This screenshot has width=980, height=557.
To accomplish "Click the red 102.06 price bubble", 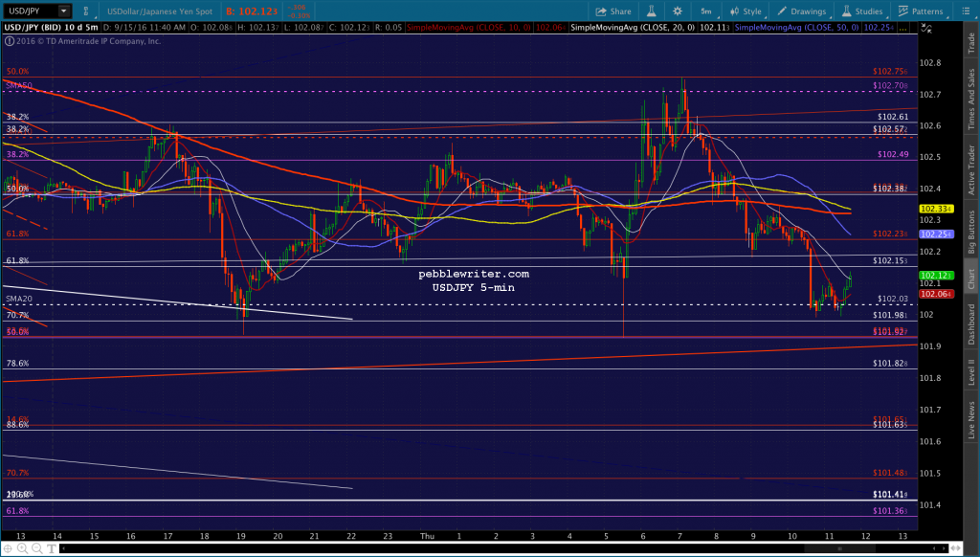I will [x=936, y=294].
